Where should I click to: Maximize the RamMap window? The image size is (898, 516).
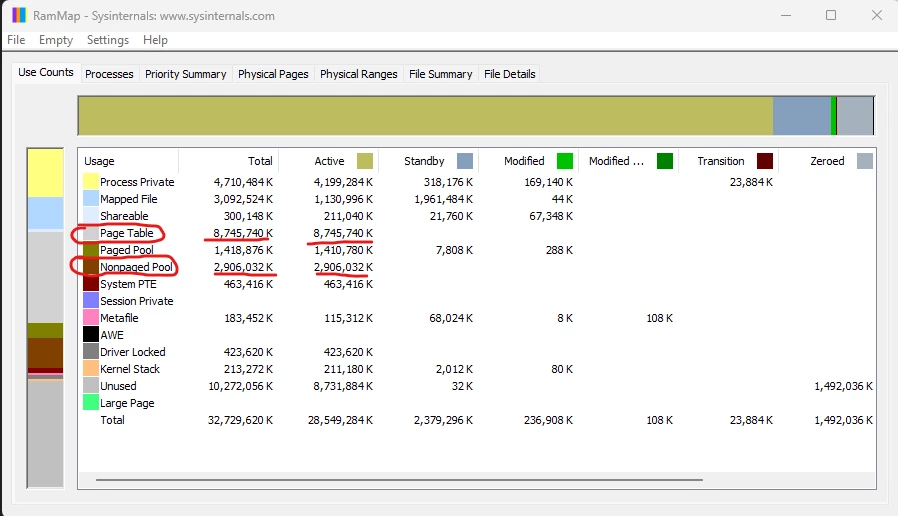pos(831,15)
